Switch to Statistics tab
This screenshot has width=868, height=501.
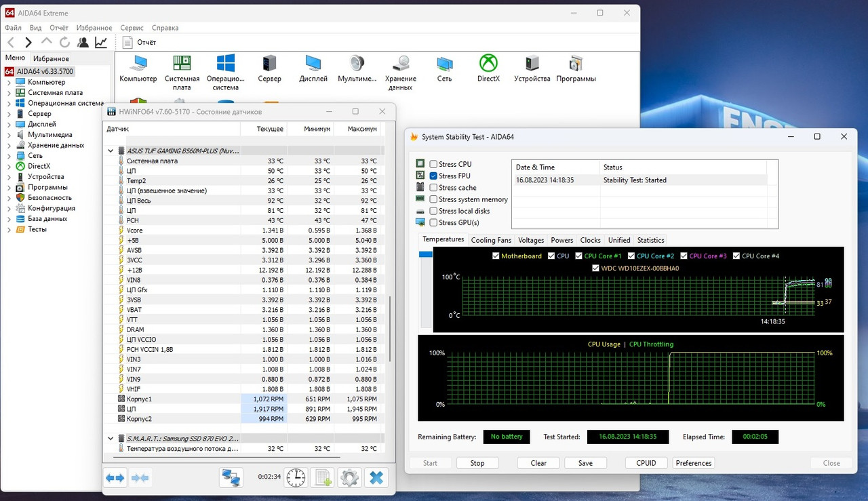[x=650, y=240]
